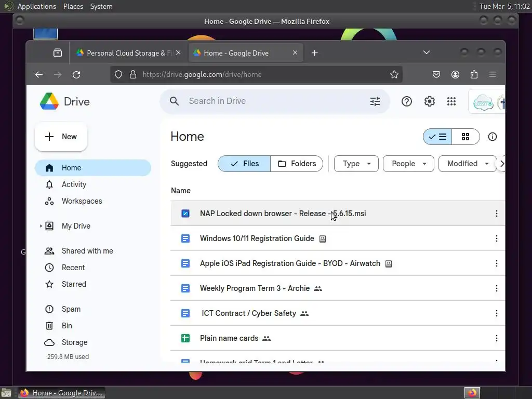Open more actions for Plain name cards

point(496,338)
